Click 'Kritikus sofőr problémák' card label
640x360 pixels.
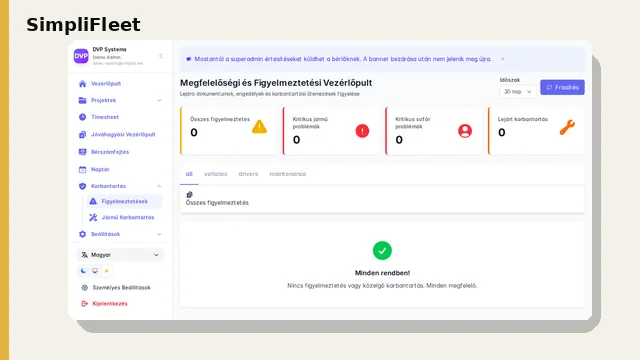413,123
